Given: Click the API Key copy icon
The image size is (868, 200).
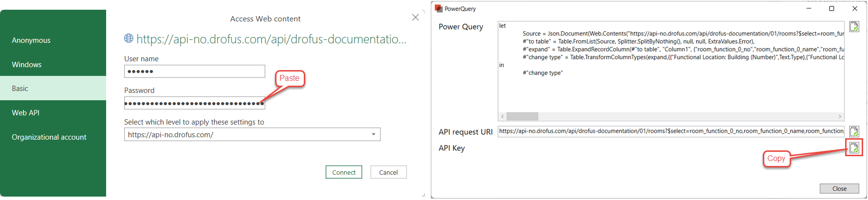Looking at the screenshot, I should [x=854, y=148].
